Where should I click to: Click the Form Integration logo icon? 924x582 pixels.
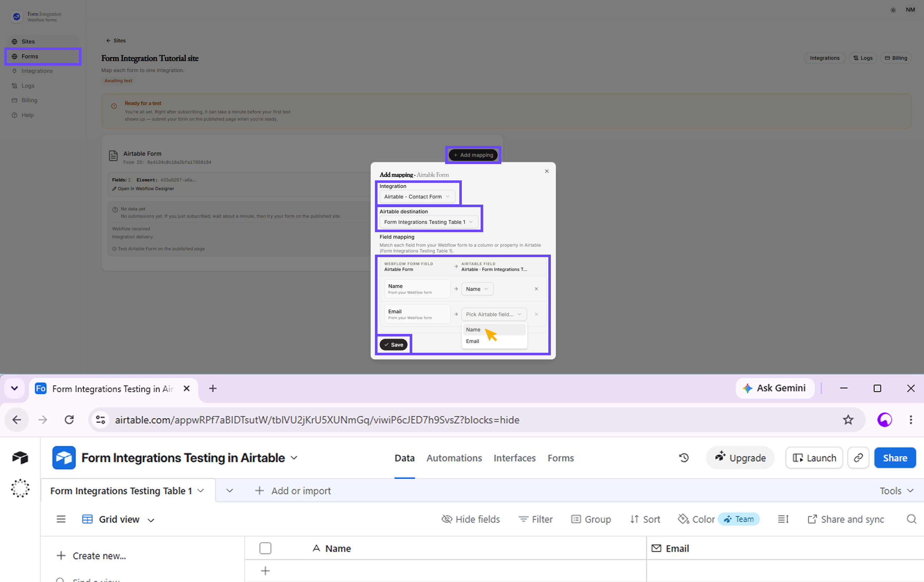(x=17, y=17)
